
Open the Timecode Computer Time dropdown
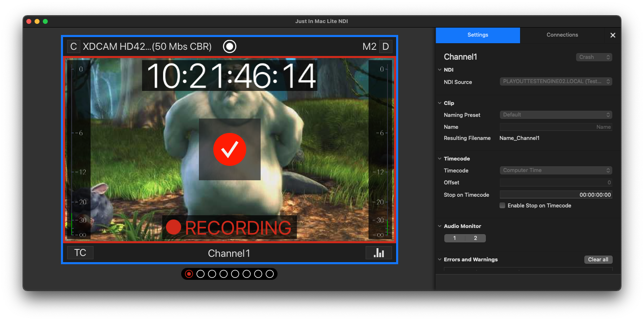tap(556, 170)
